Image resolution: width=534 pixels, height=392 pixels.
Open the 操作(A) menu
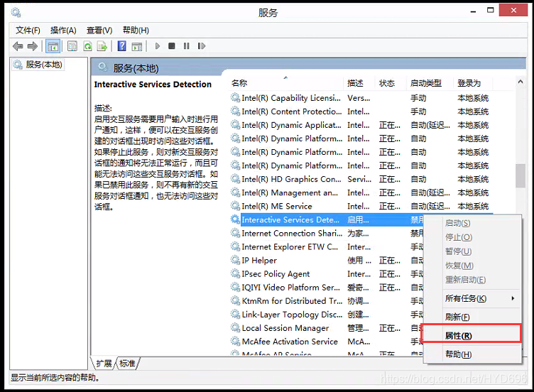(x=63, y=31)
